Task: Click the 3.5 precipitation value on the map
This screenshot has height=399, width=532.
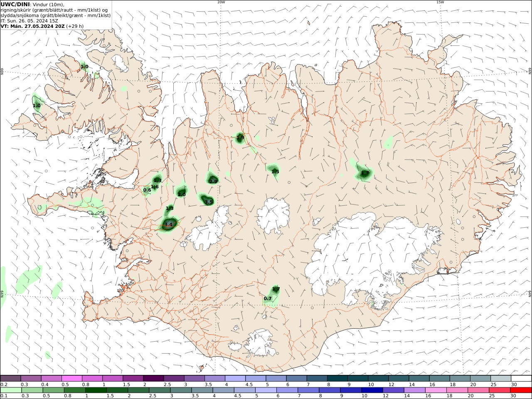Action: [x=209, y=202]
